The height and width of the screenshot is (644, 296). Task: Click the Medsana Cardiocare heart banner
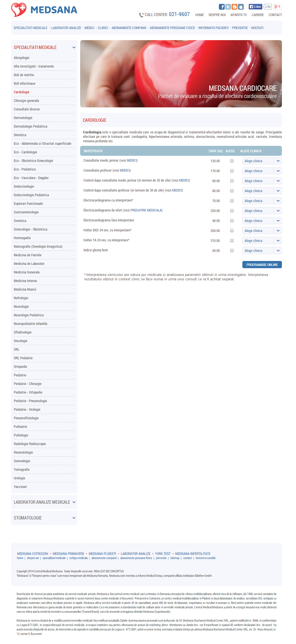tap(181, 74)
